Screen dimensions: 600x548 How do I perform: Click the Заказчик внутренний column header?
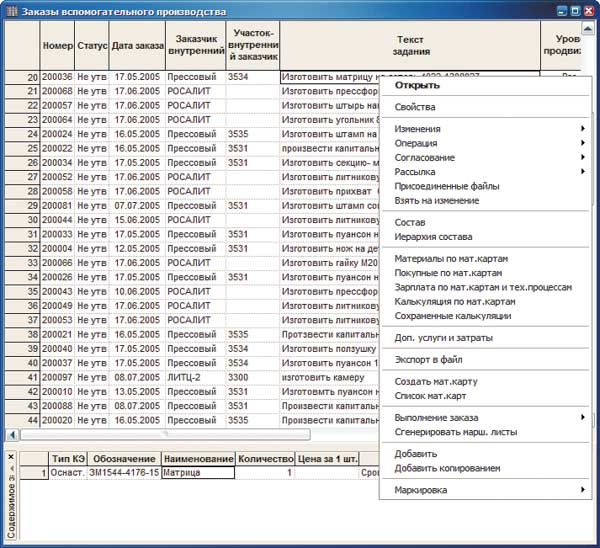[196, 46]
